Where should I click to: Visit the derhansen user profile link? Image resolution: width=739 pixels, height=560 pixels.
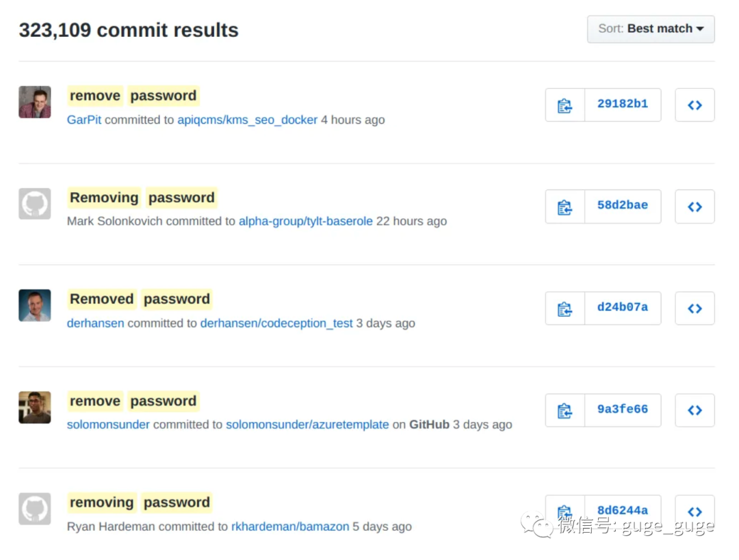pyautogui.click(x=95, y=323)
